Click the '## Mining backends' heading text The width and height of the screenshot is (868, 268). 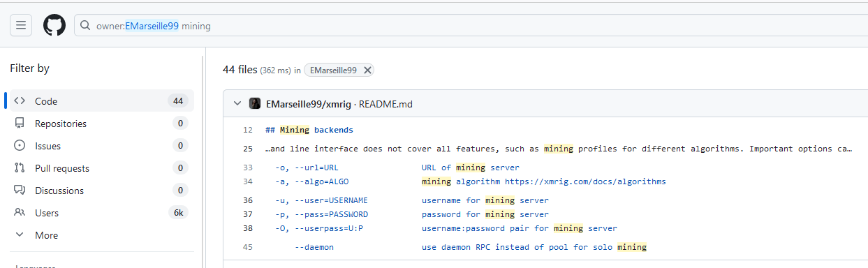(x=309, y=130)
